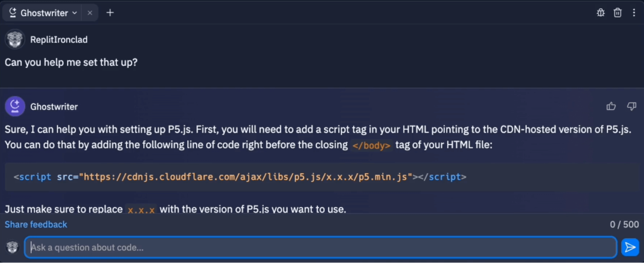Click the small avatar beside the input

(x=13, y=248)
